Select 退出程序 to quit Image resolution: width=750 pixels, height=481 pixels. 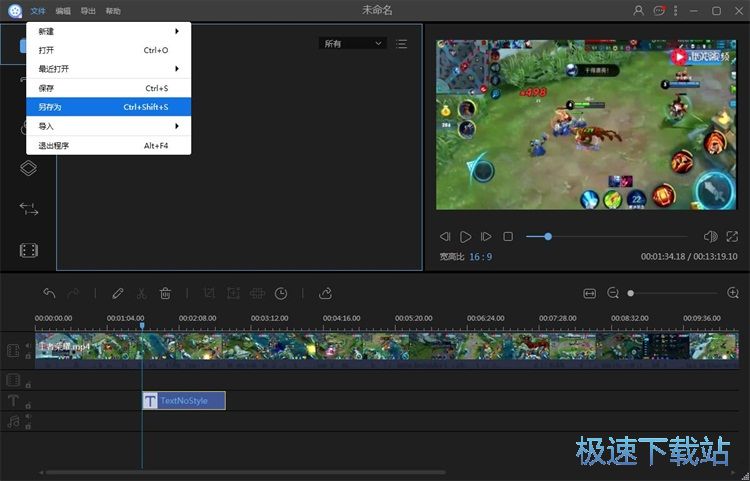(109, 145)
